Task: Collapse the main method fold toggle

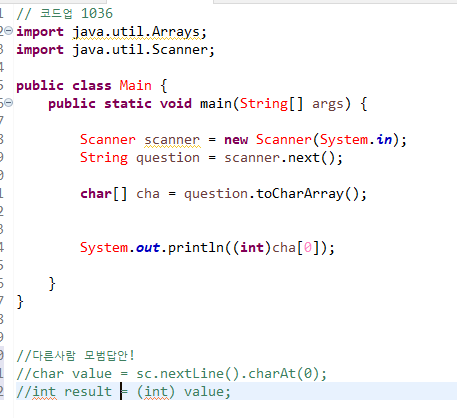Action: pos(9,103)
